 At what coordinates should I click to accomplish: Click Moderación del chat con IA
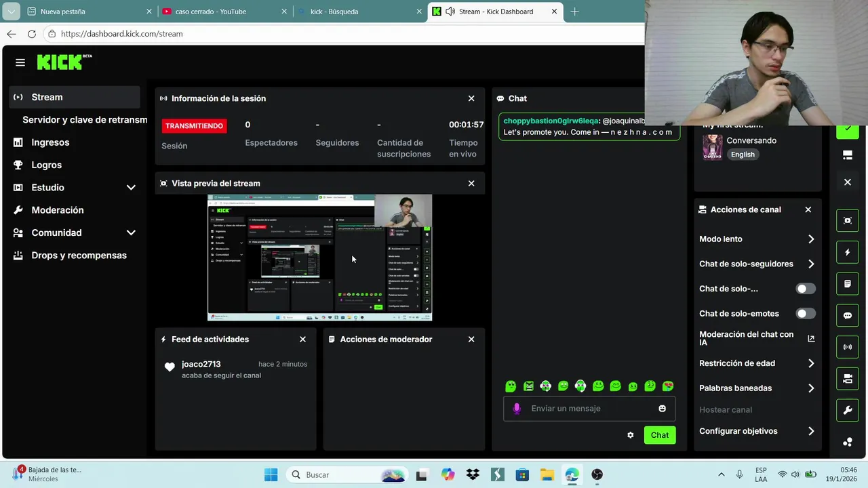pos(746,338)
